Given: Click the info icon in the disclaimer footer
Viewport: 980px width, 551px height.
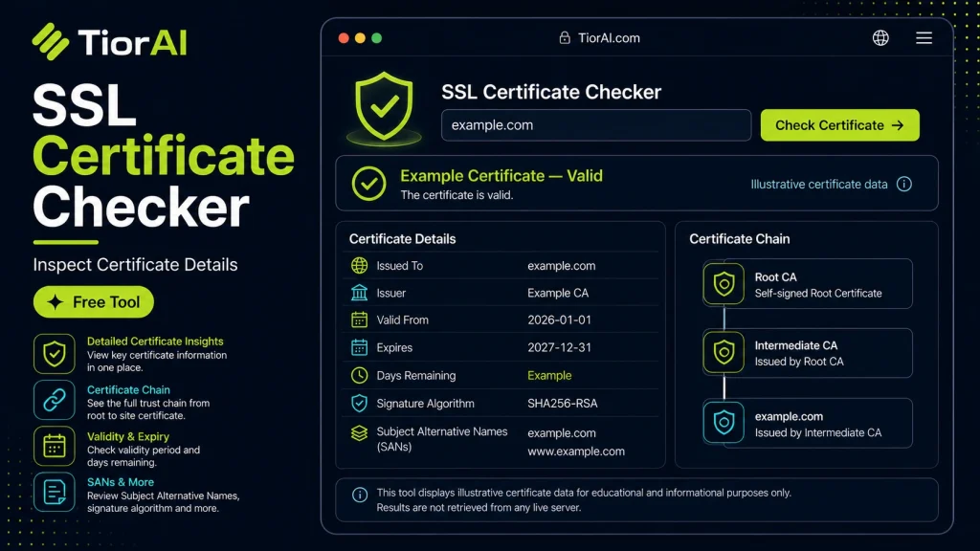Looking at the screenshot, I should (360, 495).
